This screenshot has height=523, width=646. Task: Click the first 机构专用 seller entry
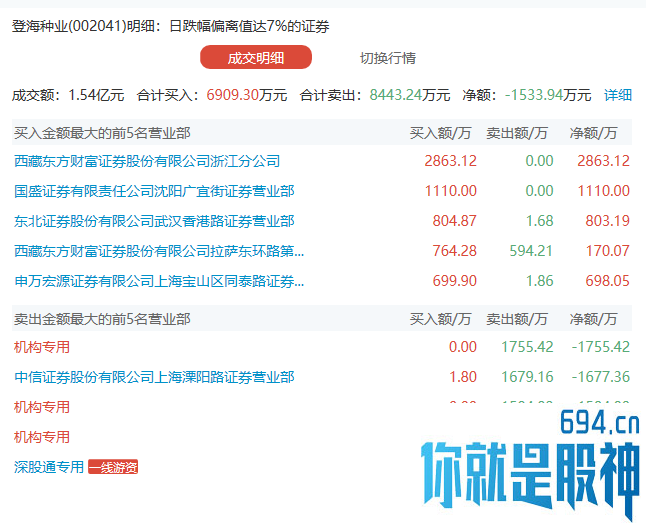42,347
